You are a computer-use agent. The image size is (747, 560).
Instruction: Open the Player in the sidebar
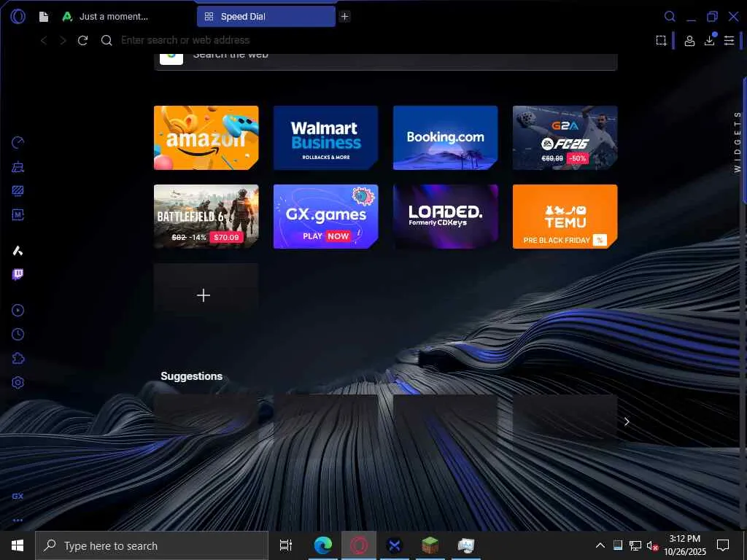[18, 311]
